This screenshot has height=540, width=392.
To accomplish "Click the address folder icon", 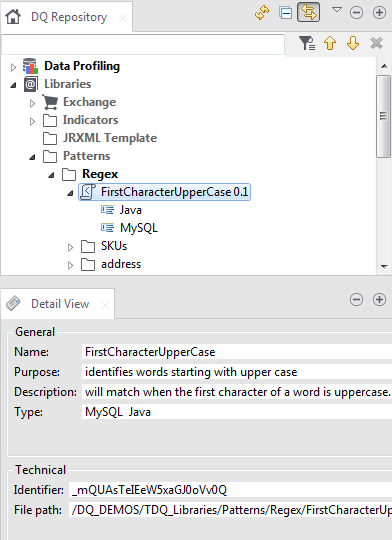I will (88, 264).
